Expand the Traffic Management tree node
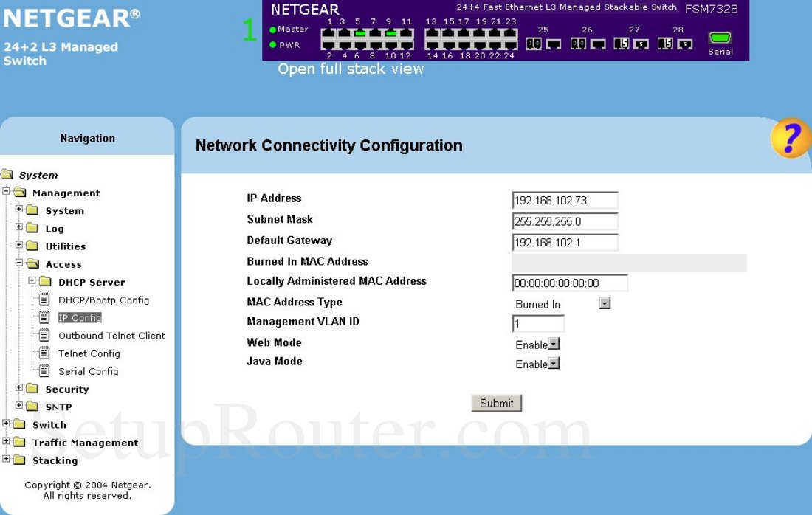This screenshot has width=812, height=515. click(x=6, y=441)
